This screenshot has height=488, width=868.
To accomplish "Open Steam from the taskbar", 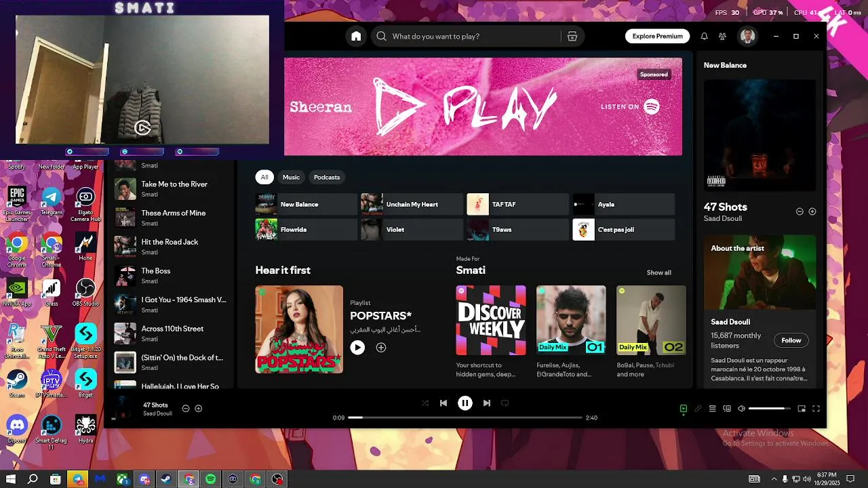I will 166,479.
